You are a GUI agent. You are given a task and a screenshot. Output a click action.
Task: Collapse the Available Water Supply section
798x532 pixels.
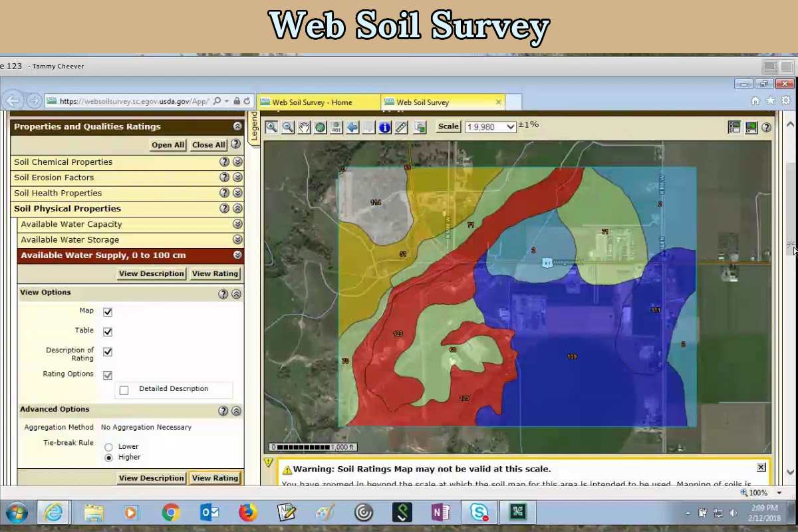pyautogui.click(x=237, y=255)
